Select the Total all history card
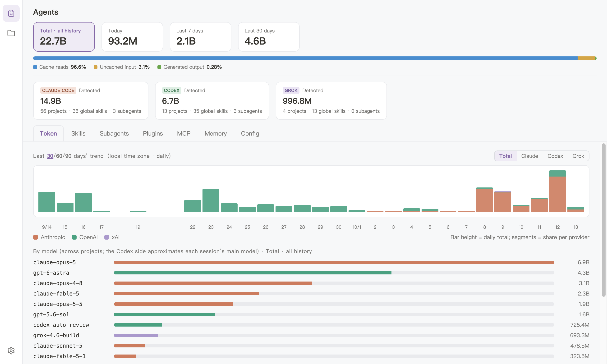Screen dimensions: 607x364 point(64,37)
